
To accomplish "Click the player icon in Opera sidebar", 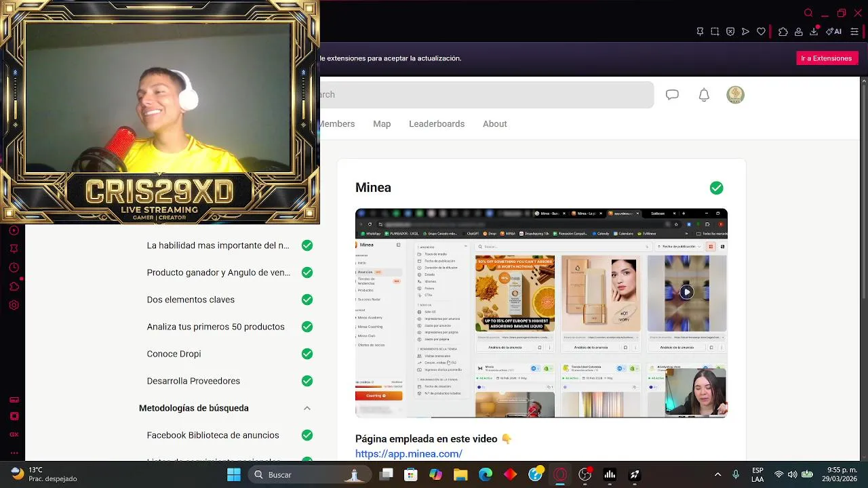I will point(14,230).
